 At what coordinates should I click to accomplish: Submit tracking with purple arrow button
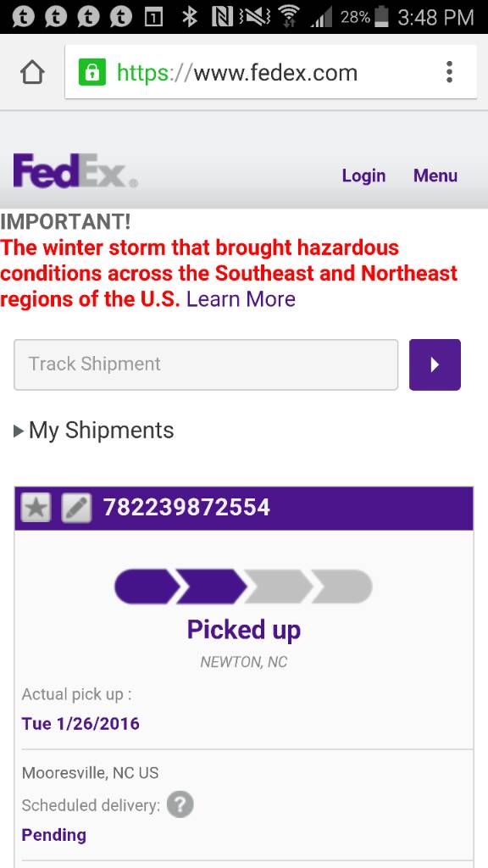(435, 364)
